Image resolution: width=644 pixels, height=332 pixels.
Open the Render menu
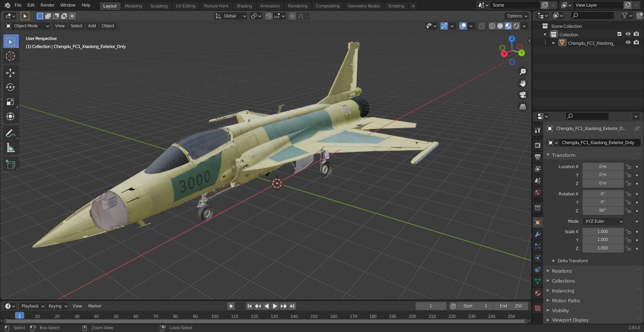coord(48,5)
